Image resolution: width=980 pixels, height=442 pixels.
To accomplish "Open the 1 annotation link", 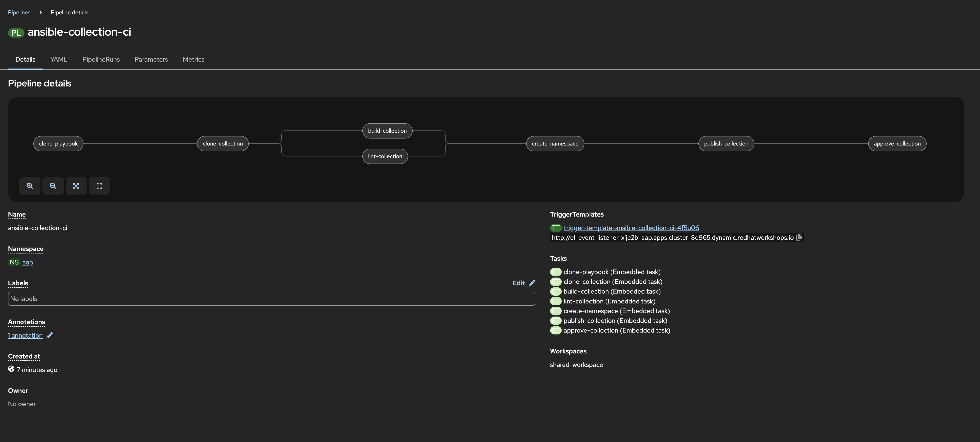I will (x=25, y=336).
